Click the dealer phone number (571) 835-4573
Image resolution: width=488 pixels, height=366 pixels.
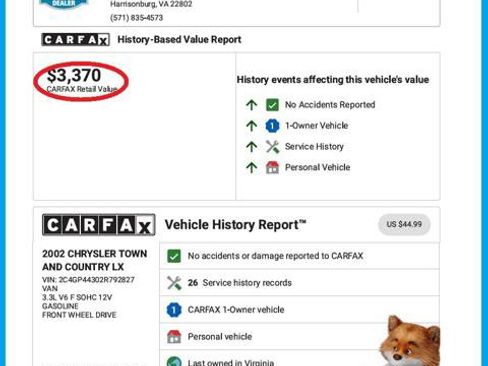(136, 18)
